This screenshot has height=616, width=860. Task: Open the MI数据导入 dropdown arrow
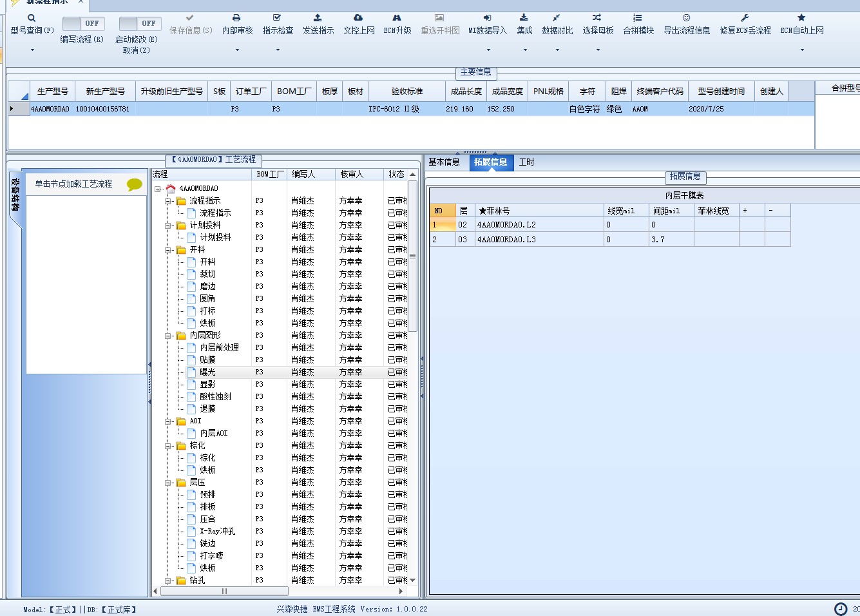click(488, 50)
